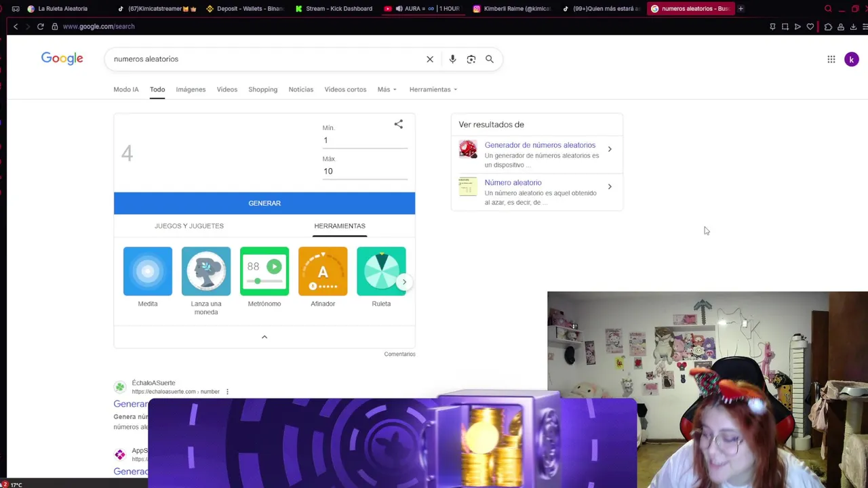Expand the Más search filter dropdown
Viewport: 868px width, 488px height.
coord(387,89)
